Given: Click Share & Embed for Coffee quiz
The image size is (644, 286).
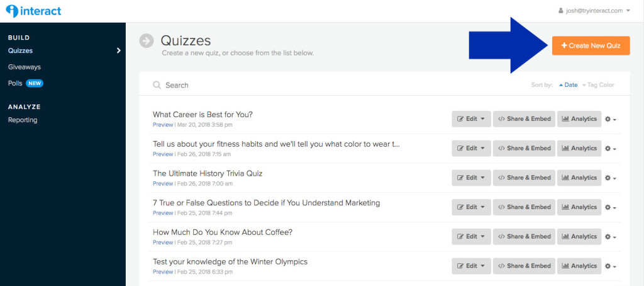Looking at the screenshot, I should (x=524, y=237).
